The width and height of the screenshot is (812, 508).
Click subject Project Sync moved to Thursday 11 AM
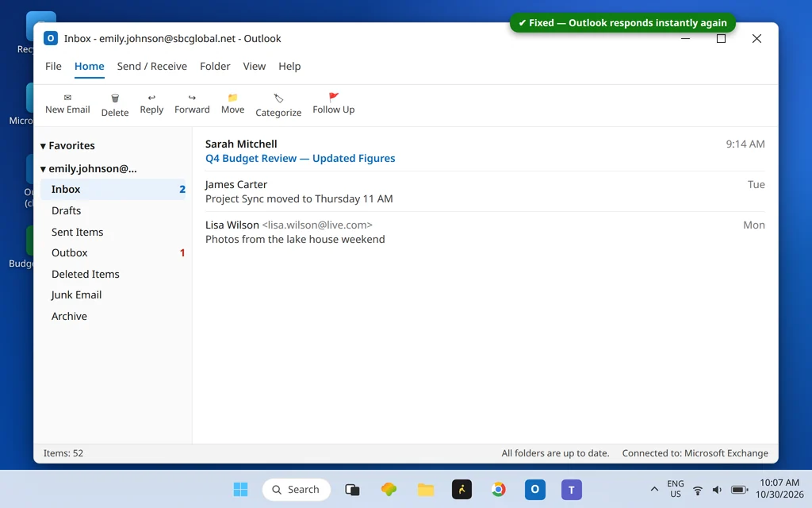(299, 198)
